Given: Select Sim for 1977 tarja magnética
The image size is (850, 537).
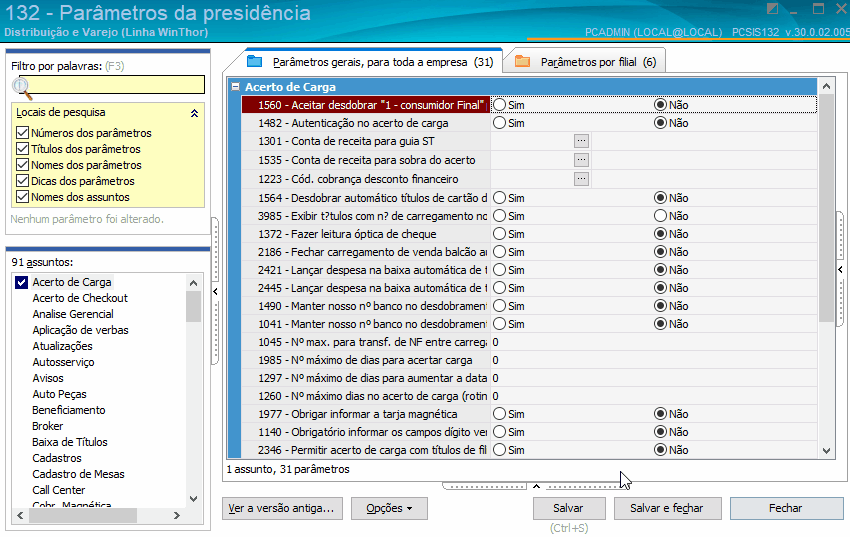Looking at the screenshot, I should (499, 413).
